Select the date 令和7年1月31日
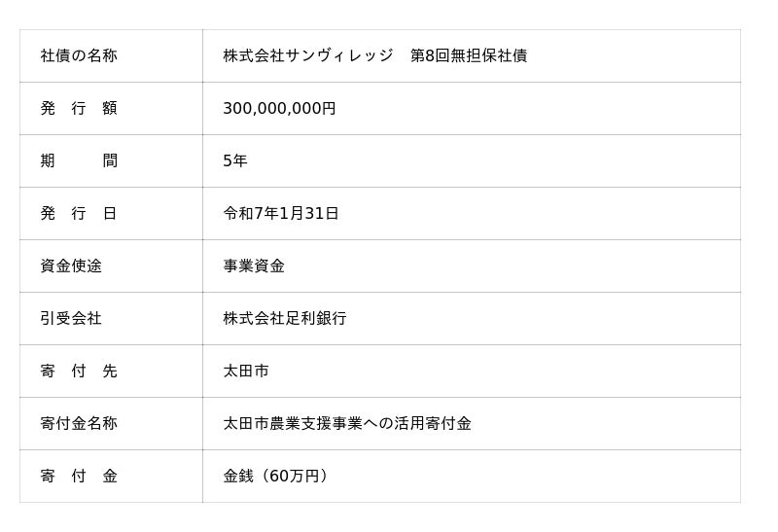This screenshot has height=532, width=778. coord(281,214)
